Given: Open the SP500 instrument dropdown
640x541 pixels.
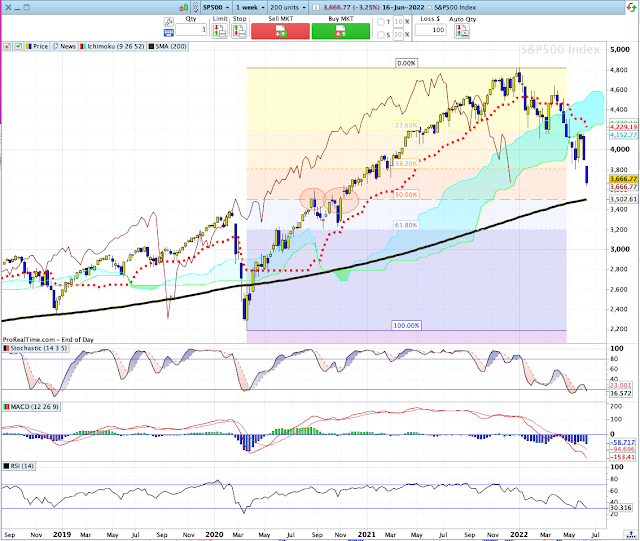Looking at the screenshot, I should [x=216, y=7].
